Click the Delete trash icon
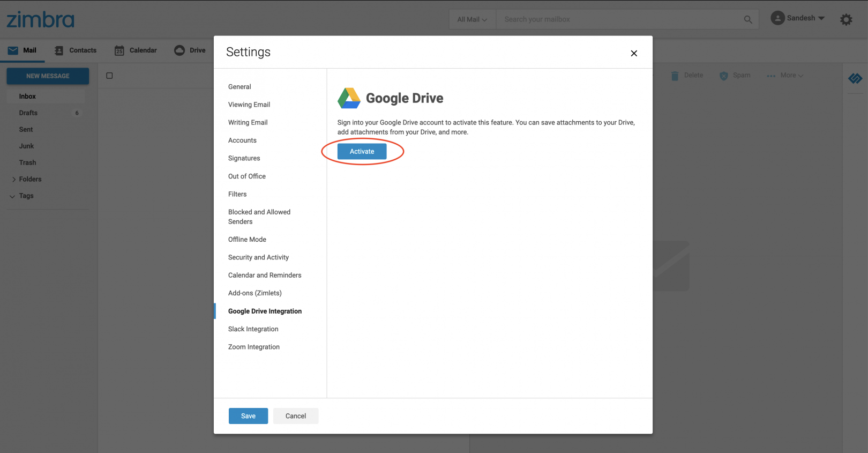 [x=675, y=76]
